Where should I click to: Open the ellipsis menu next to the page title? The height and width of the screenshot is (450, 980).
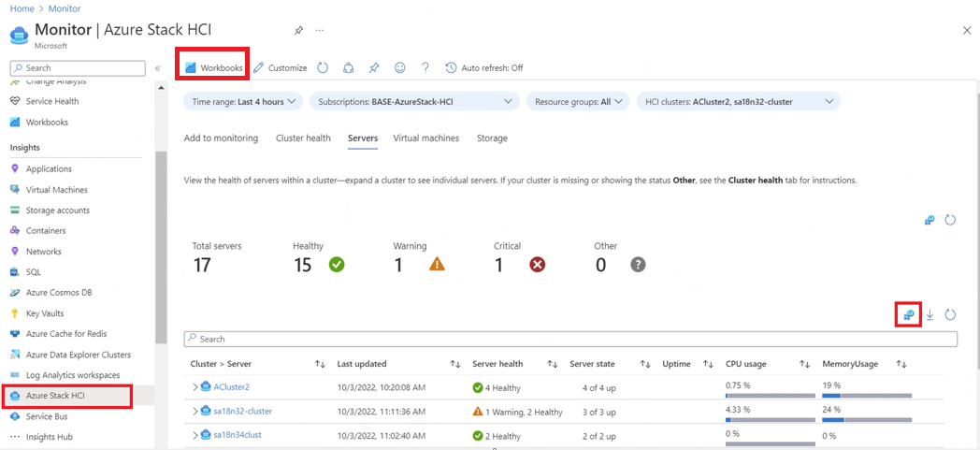point(320,30)
